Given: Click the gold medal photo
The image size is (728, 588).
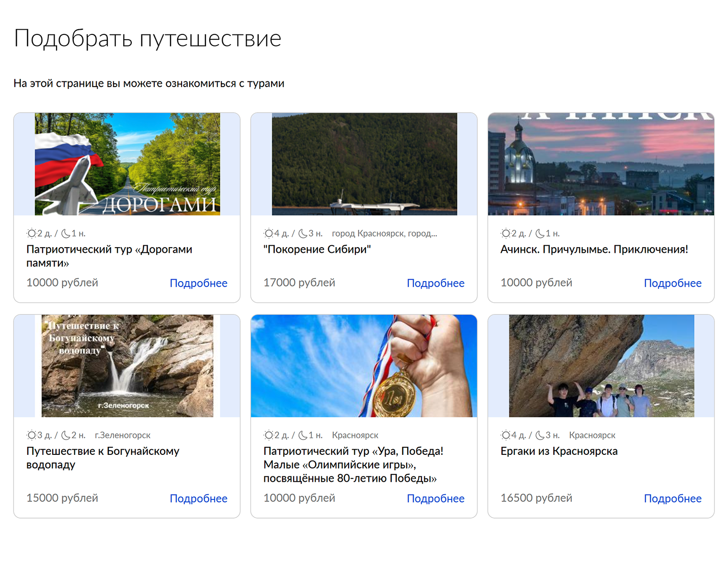Looking at the screenshot, I should (364, 366).
